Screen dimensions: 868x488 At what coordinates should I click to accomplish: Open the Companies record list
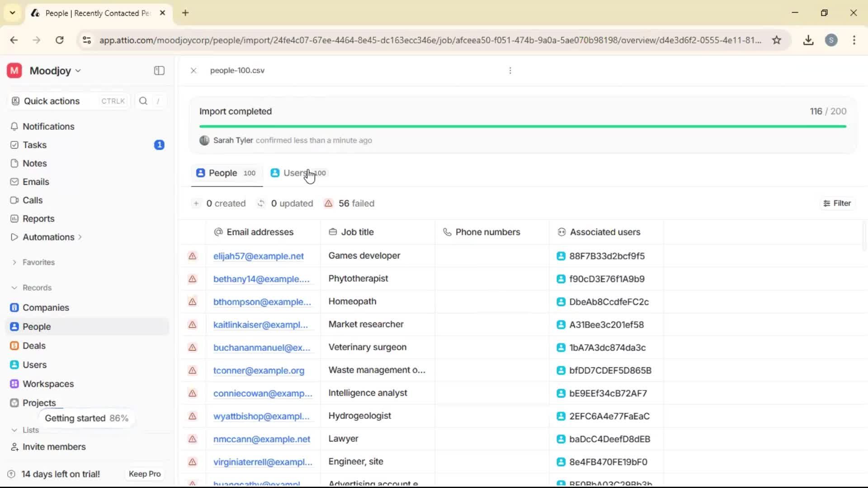[46, 308]
